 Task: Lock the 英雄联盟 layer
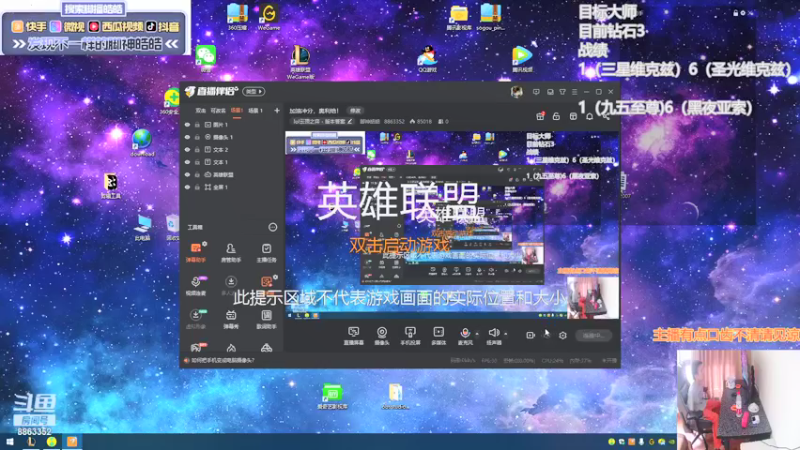point(197,174)
